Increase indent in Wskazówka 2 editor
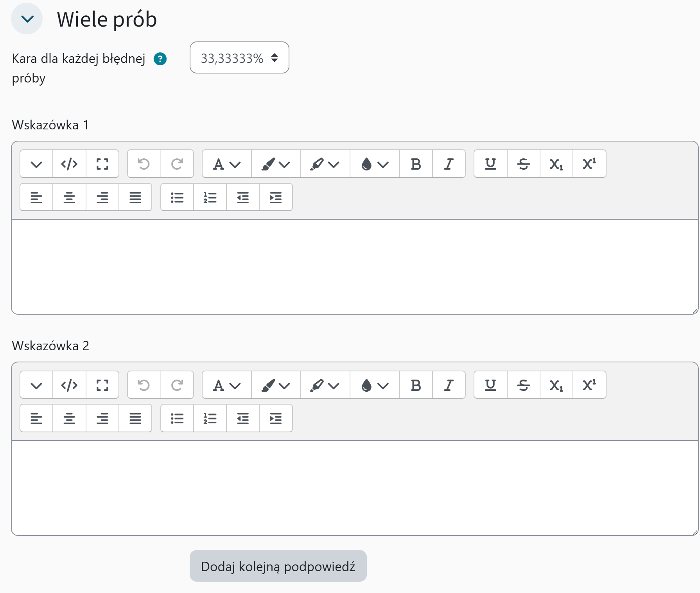700x593 pixels. click(x=276, y=419)
